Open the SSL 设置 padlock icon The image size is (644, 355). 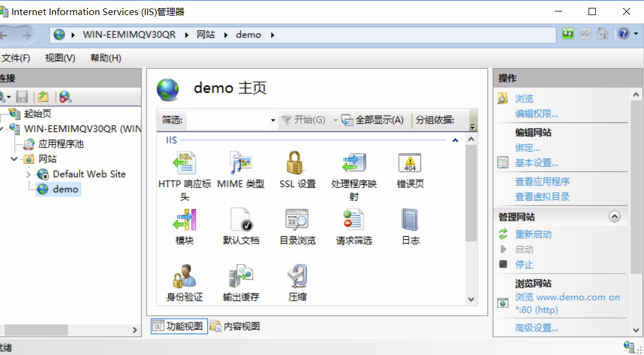pos(295,163)
